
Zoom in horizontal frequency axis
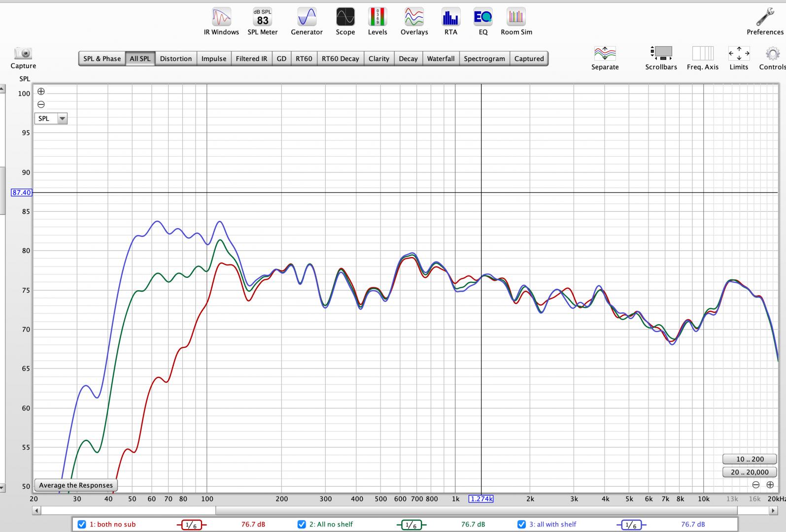tap(770, 485)
